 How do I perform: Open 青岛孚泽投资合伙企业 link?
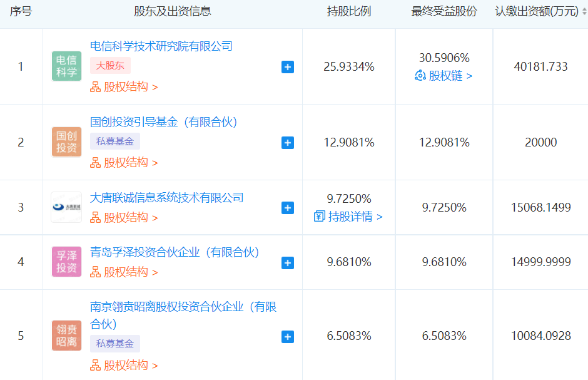(175, 252)
